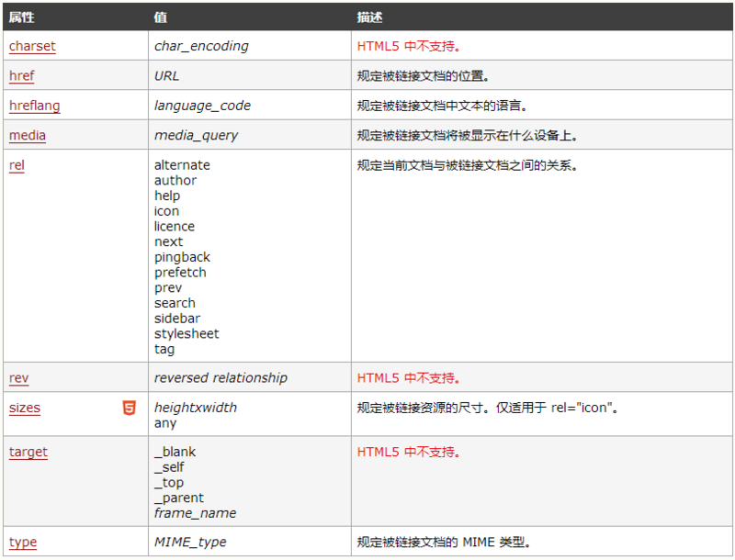Image resolution: width=735 pixels, height=560 pixels.
Task: Select the media_query value text
Action: click(196, 136)
